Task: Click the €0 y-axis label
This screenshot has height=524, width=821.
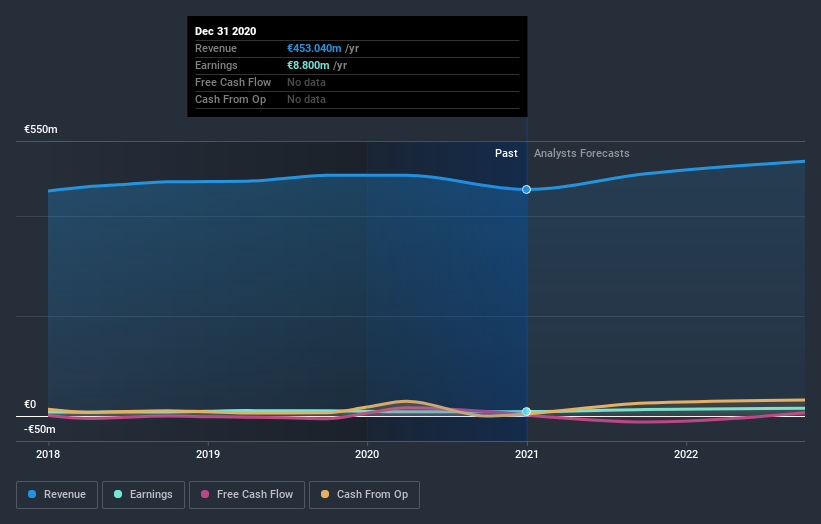Action: (30, 404)
